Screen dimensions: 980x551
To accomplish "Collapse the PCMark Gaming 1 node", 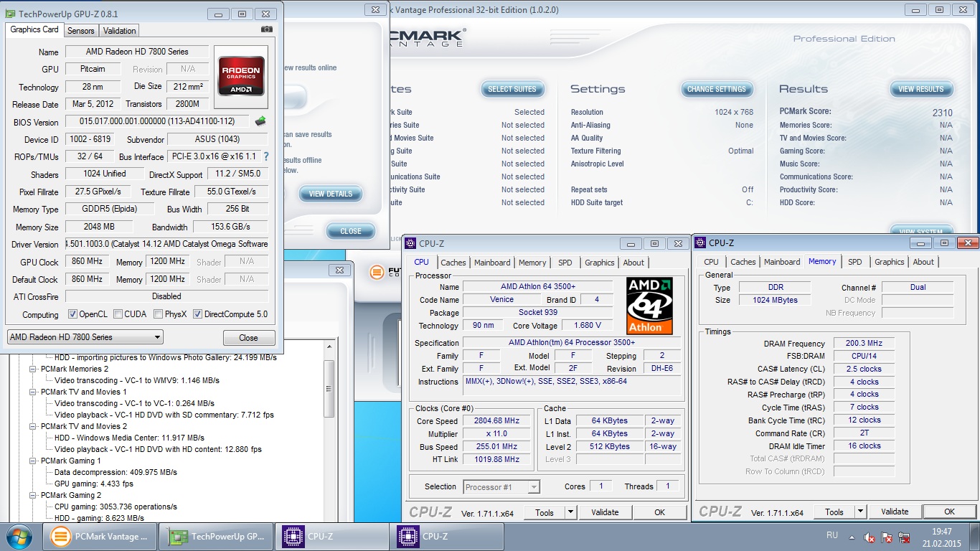I will 33,461.
